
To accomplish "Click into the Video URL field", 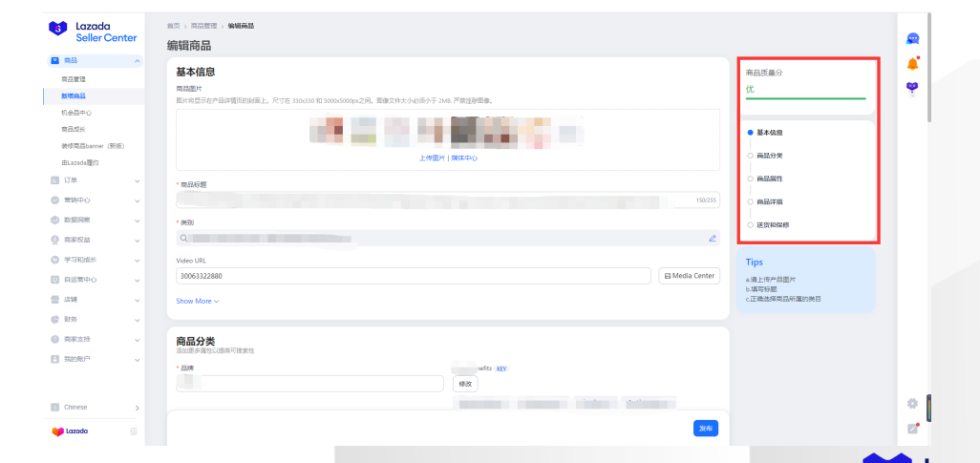I will coord(414,276).
